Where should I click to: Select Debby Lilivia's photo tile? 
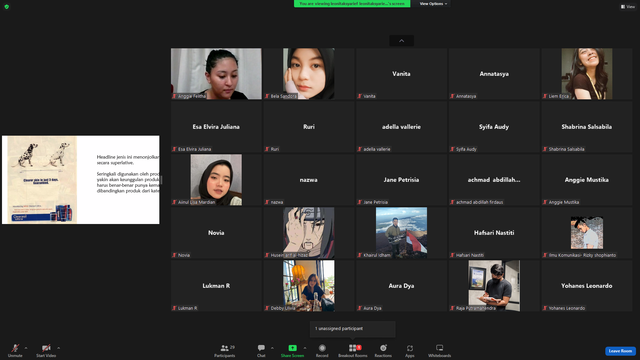click(309, 286)
